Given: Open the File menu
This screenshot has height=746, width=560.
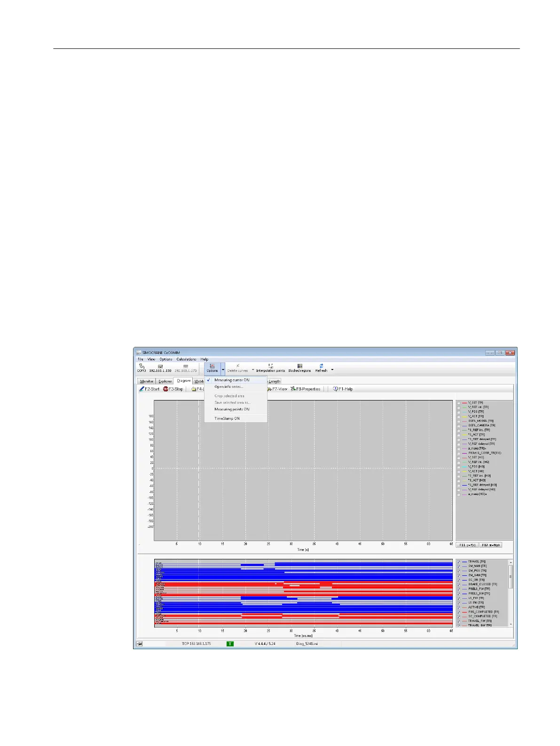Looking at the screenshot, I should tap(141, 359).
